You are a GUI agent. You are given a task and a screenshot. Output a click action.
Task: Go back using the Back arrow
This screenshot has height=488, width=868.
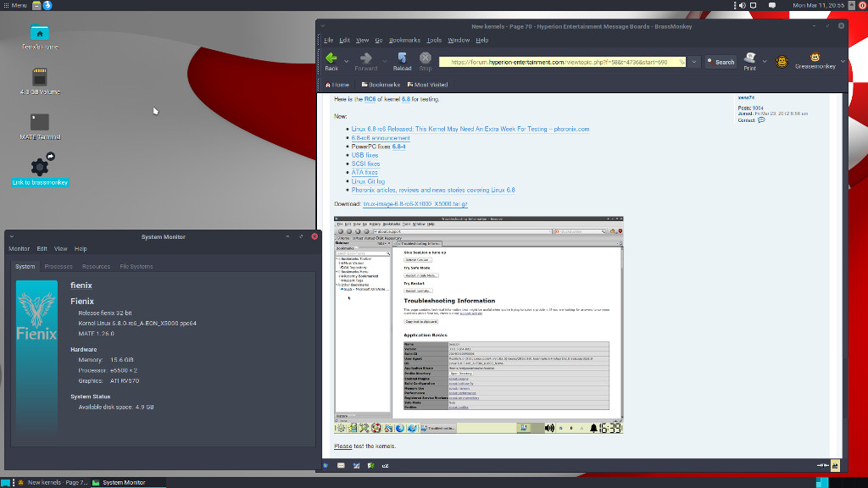(331, 61)
